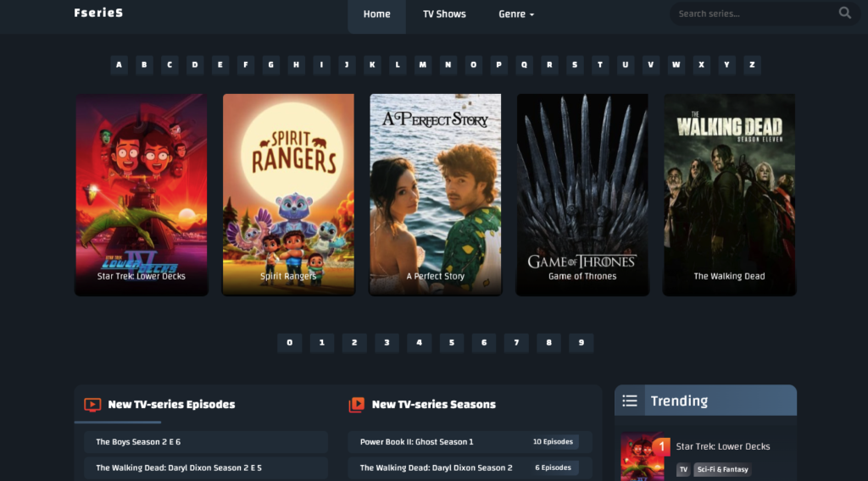Click the Trending list menu icon
This screenshot has width=868, height=481.
pos(630,401)
